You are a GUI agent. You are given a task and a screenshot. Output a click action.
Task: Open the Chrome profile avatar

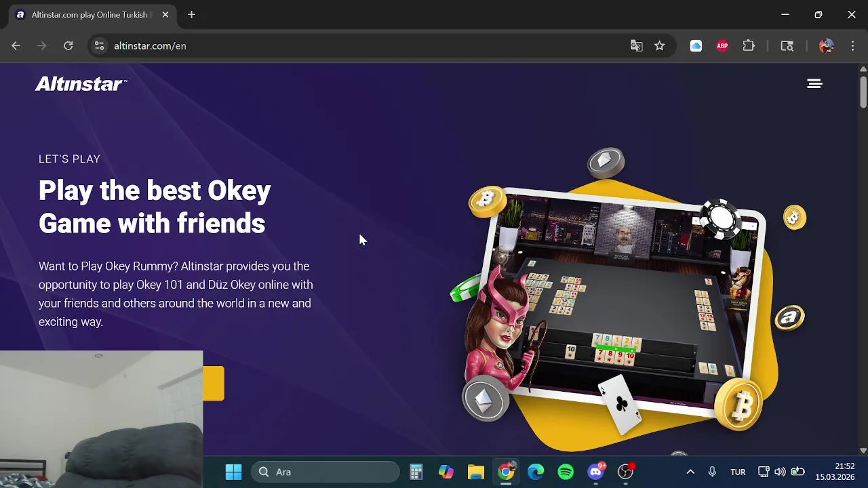coord(826,45)
